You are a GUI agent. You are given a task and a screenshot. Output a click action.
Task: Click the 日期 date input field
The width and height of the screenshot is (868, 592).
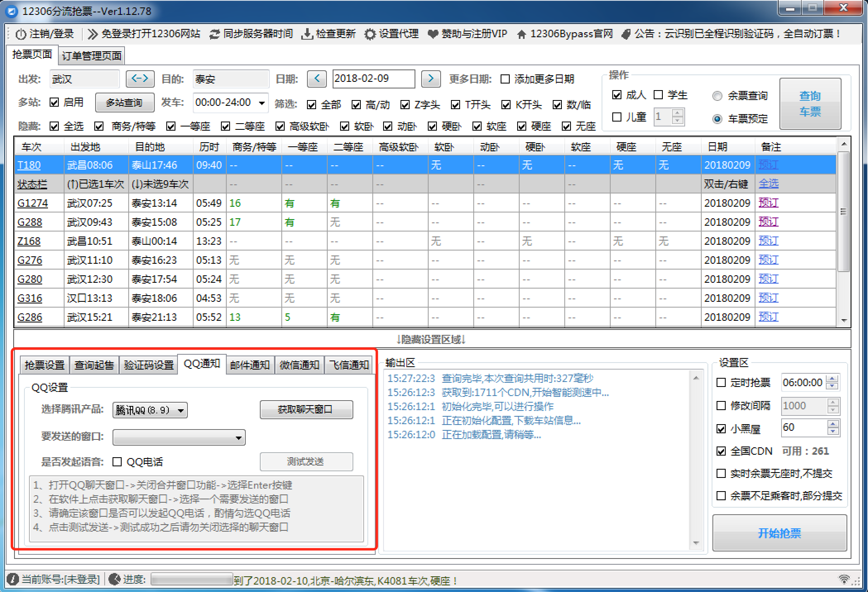[x=374, y=79]
